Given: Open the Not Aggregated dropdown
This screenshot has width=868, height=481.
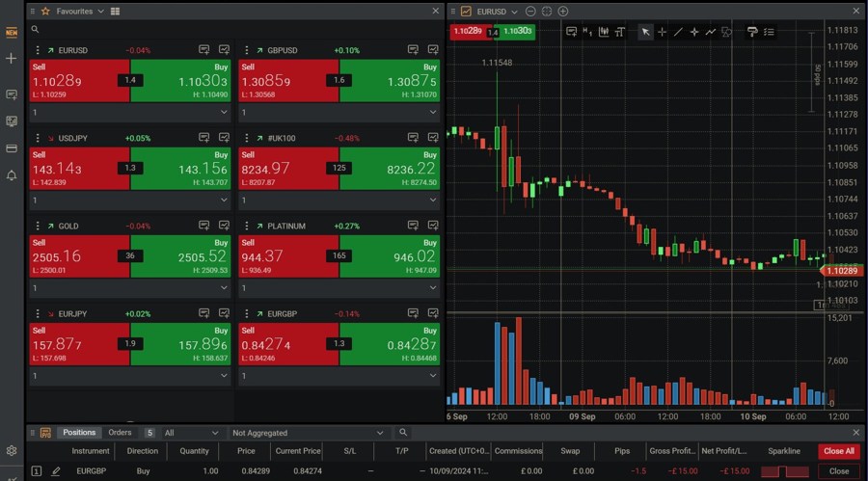Looking at the screenshot, I should pos(308,433).
